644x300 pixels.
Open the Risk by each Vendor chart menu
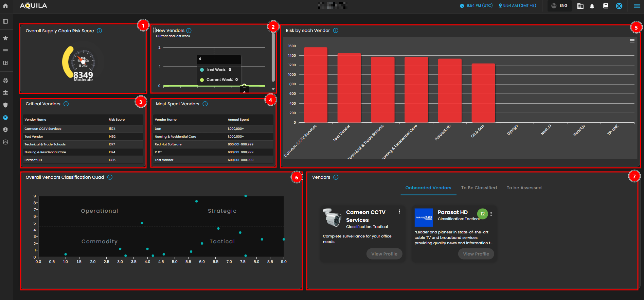(632, 41)
